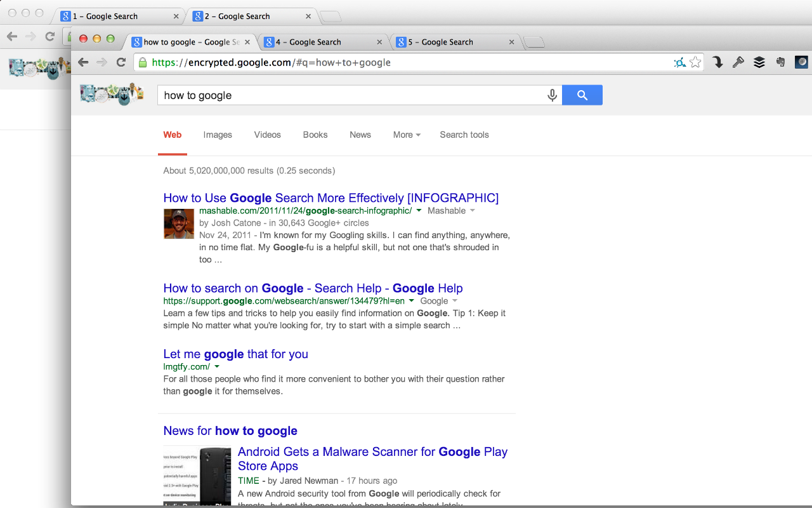Reload the background window page
The width and height of the screenshot is (812, 508).
pos(49,36)
